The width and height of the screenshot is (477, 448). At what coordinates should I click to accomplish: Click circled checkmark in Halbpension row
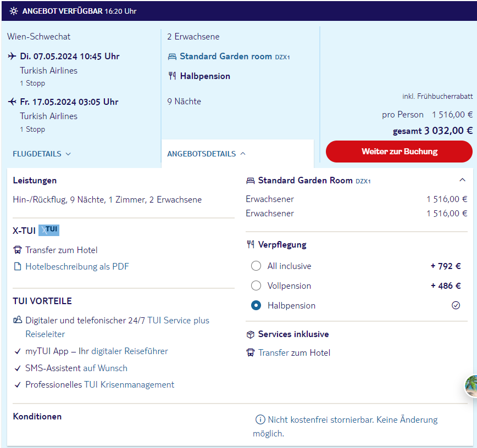click(x=456, y=305)
